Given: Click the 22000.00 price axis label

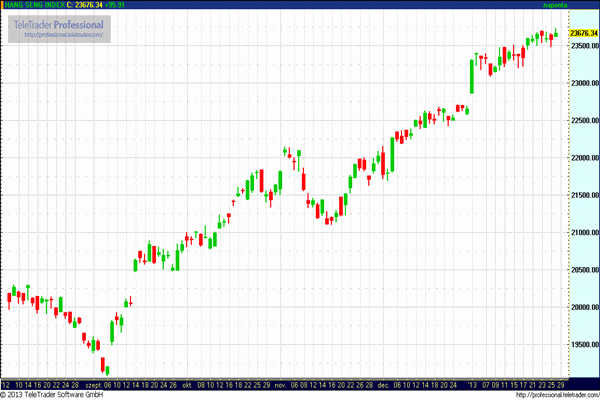Looking at the screenshot, I should (x=583, y=158).
